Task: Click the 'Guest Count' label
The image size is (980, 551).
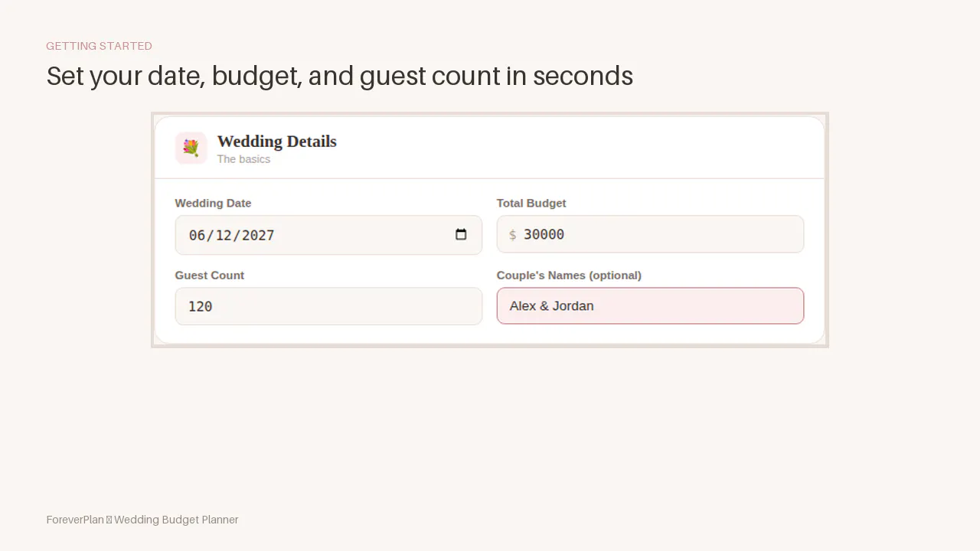Action: click(210, 275)
